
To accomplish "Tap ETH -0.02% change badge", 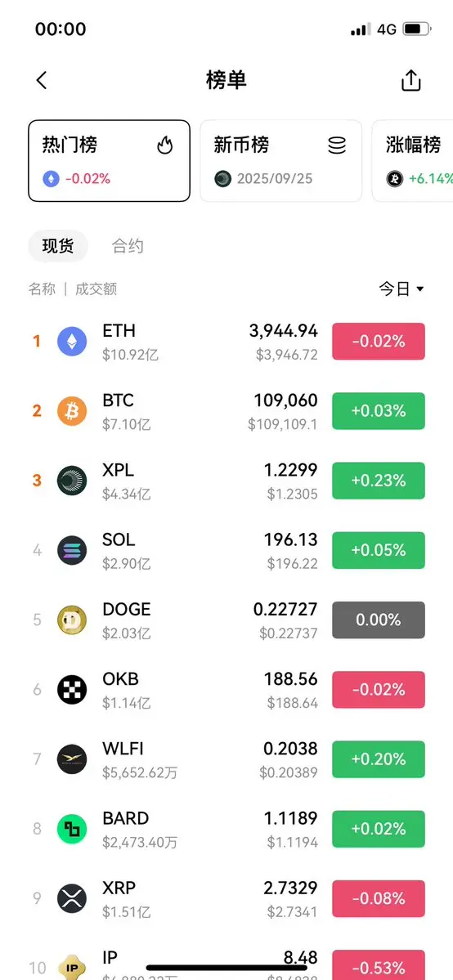I will (x=379, y=342).
